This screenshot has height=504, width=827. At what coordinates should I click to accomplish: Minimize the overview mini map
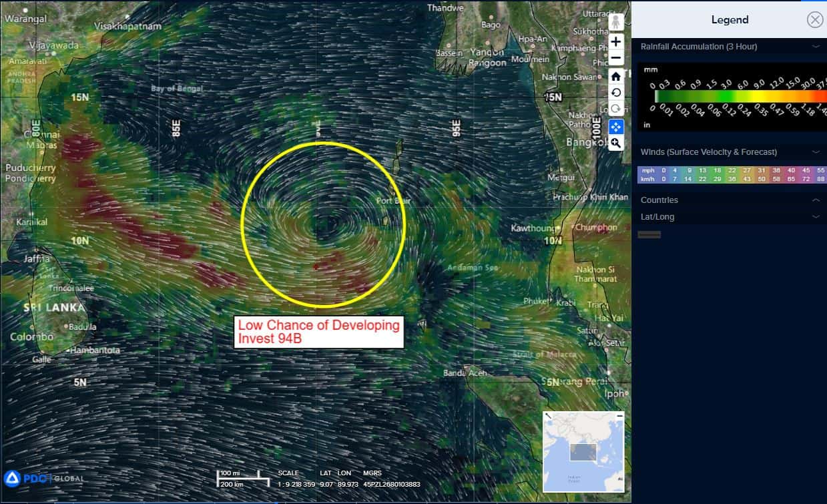click(619, 416)
